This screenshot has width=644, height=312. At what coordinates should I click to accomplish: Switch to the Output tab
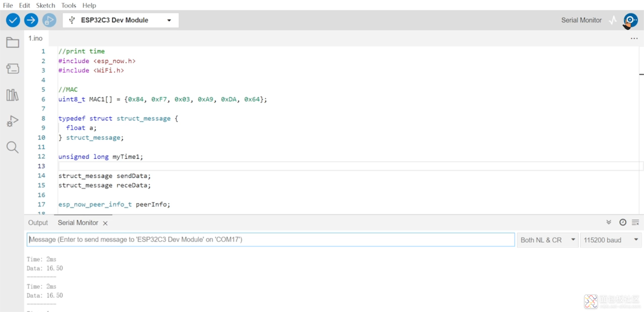point(38,223)
